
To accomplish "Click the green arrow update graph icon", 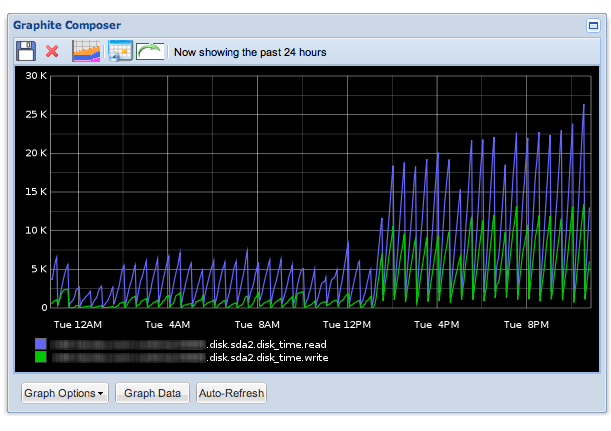I will (150, 51).
